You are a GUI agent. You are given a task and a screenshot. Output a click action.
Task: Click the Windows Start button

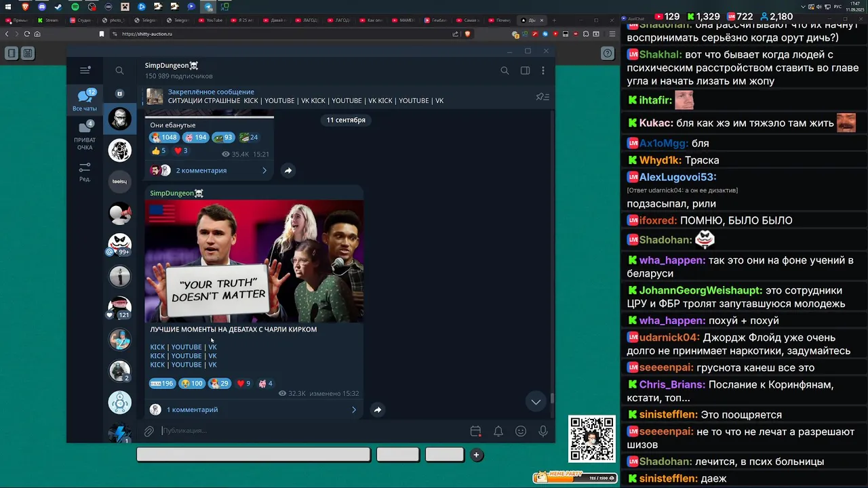[x=8, y=7]
